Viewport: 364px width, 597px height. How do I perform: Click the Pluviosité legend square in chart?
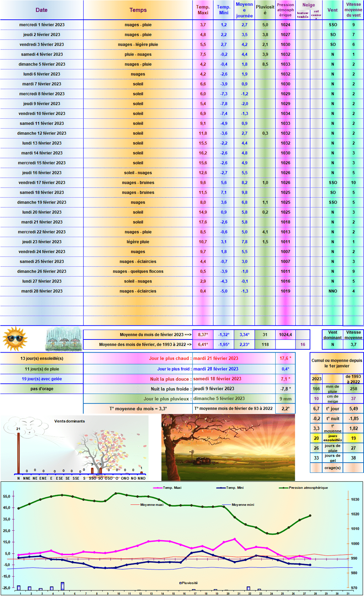click(180, 583)
